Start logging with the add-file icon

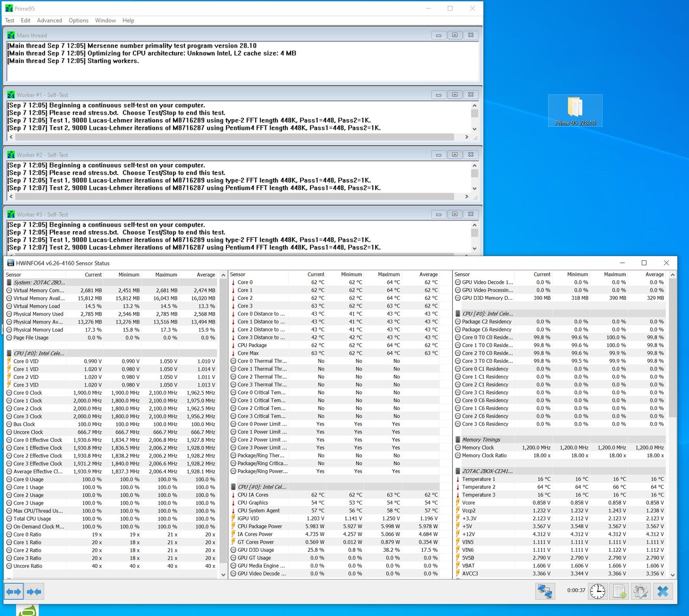pos(620,591)
